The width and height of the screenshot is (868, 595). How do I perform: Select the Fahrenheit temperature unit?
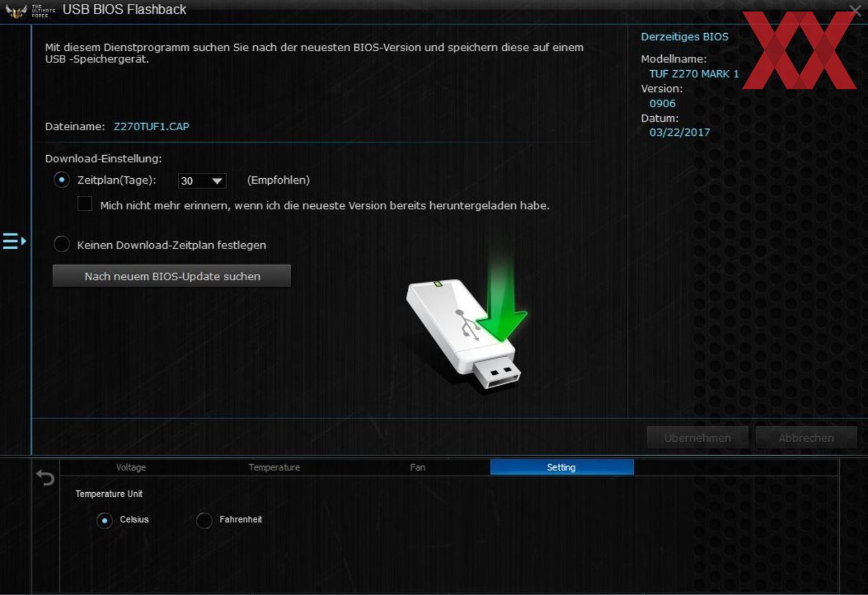coord(204,520)
